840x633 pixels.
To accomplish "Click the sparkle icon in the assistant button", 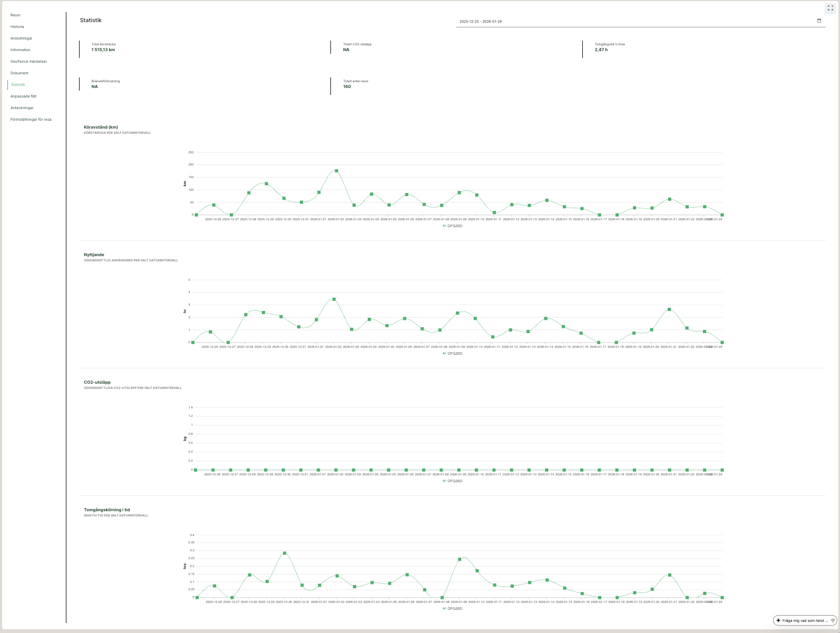I will tap(778, 620).
